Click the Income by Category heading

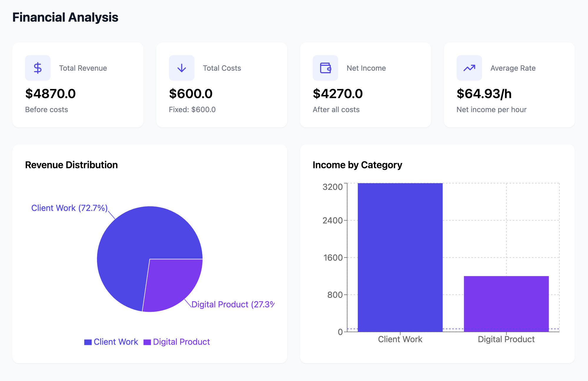tap(357, 165)
